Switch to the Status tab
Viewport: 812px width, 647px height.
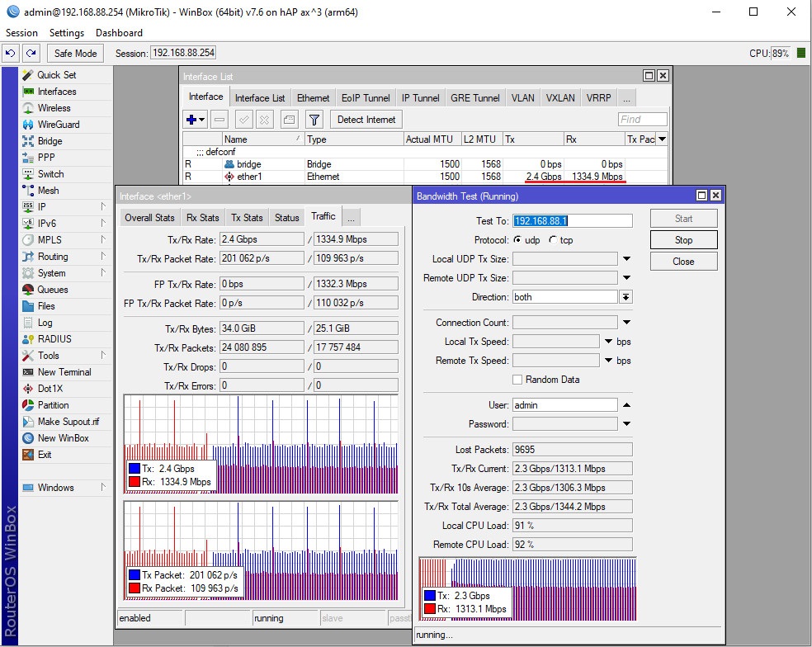pyautogui.click(x=287, y=218)
